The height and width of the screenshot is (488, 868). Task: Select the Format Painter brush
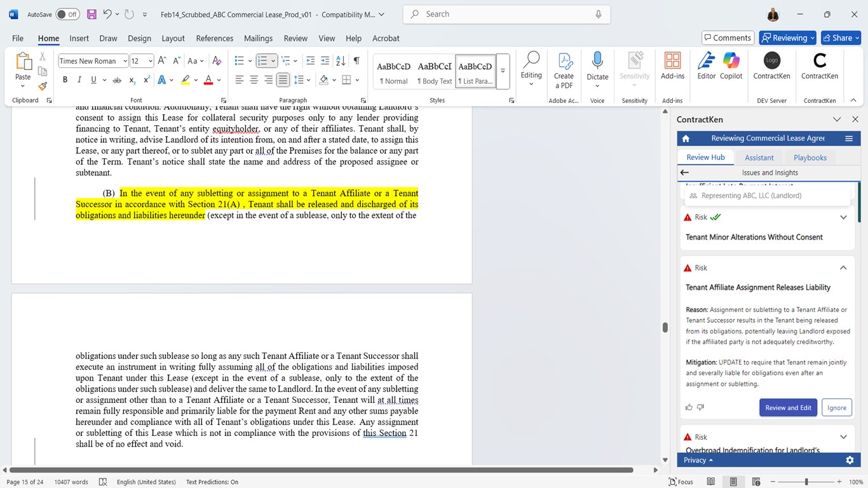click(43, 86)
